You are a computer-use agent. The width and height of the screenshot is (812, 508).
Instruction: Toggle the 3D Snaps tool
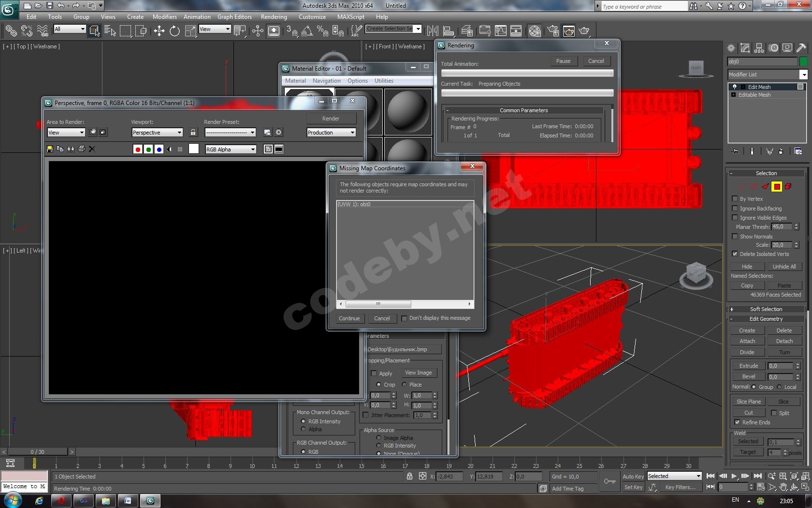(291, 31)
